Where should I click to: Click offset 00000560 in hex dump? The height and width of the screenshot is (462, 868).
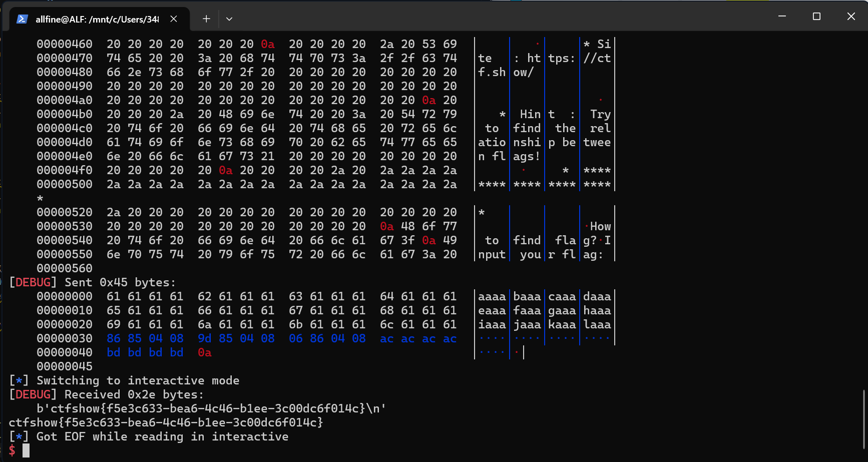65,268
